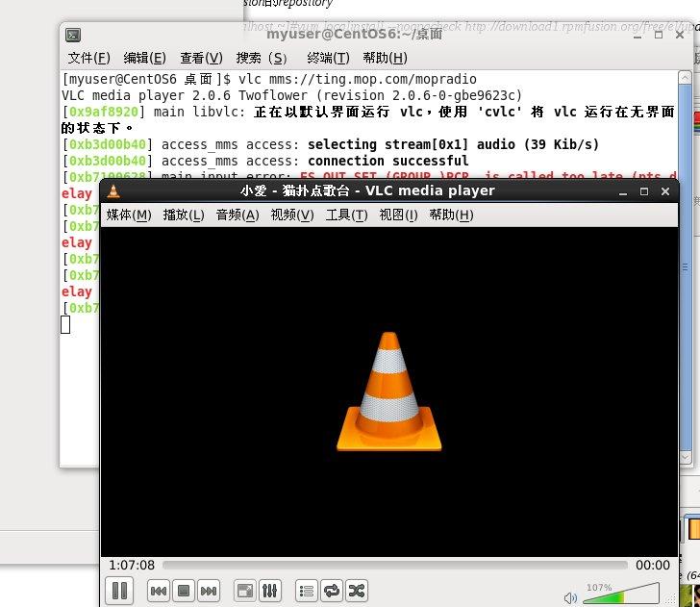700x607 pixels.
Task: Click the terminal window icon in titlebar
Action: tap(73, 35)
